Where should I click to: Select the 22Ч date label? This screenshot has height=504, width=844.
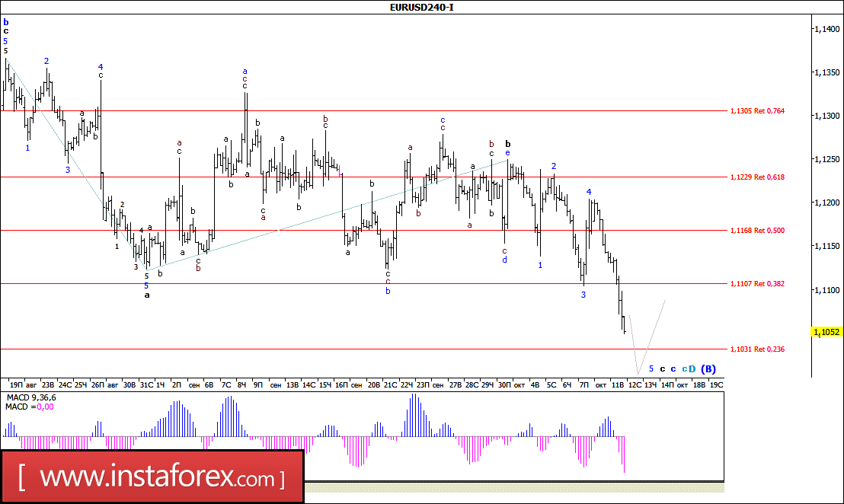click(407, 384)
